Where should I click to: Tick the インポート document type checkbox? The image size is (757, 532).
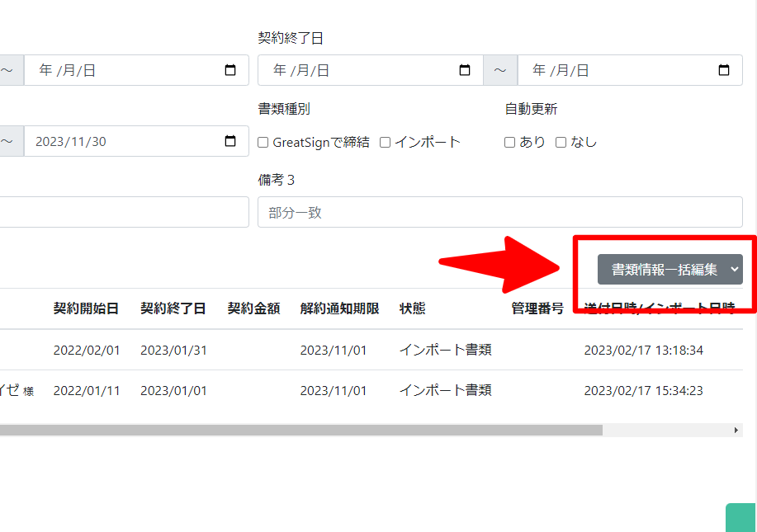point(385,142)
